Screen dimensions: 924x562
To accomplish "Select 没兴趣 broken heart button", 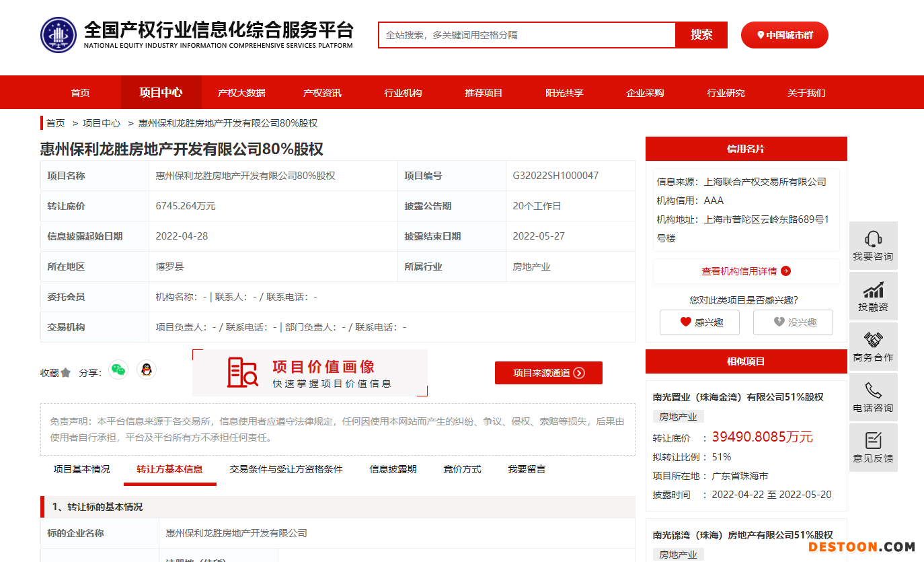I will pyautogui.click(x=793, y=322).
